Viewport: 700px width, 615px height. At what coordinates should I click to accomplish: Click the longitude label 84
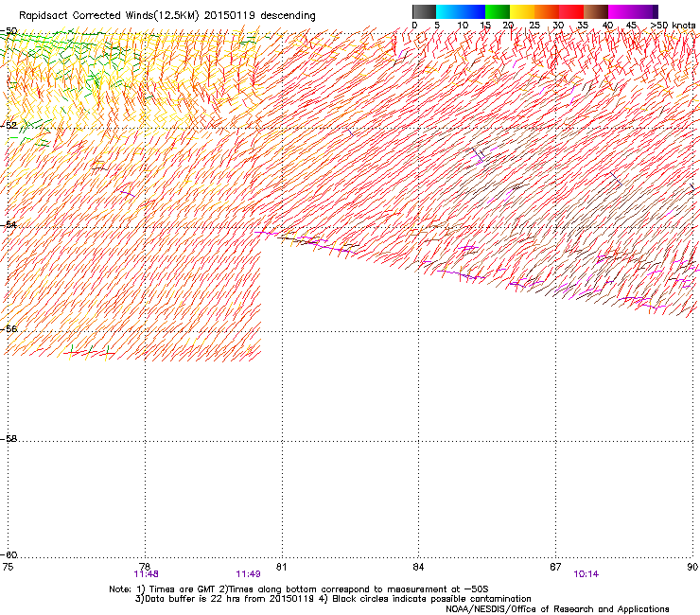pos(418,567)
